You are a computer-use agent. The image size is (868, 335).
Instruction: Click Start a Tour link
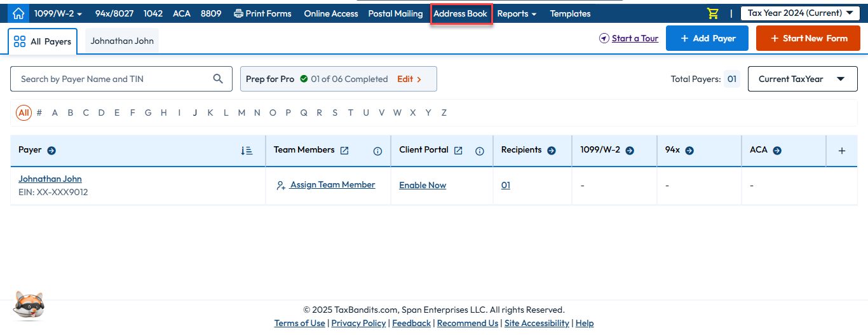point(628,38)
